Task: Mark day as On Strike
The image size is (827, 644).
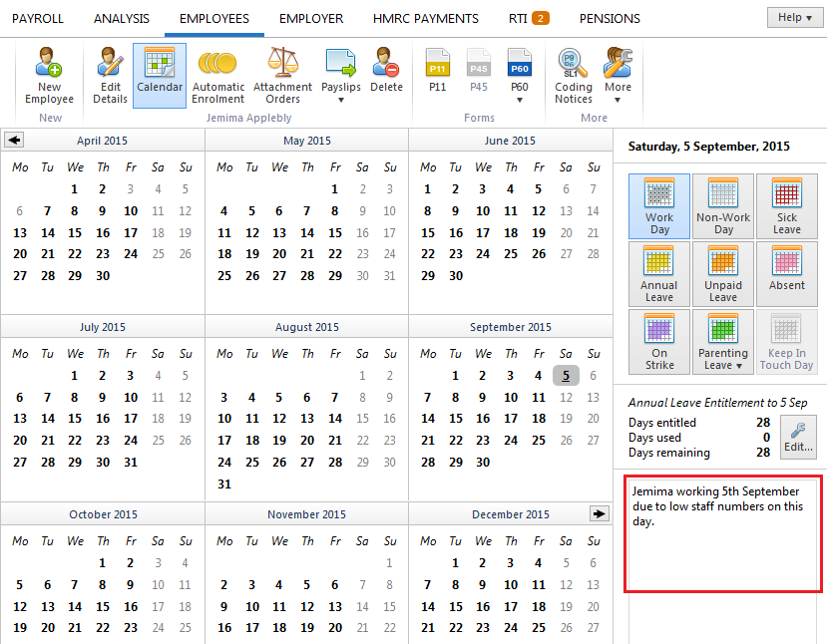Action: pyautogui.click(x=659, y=342)
